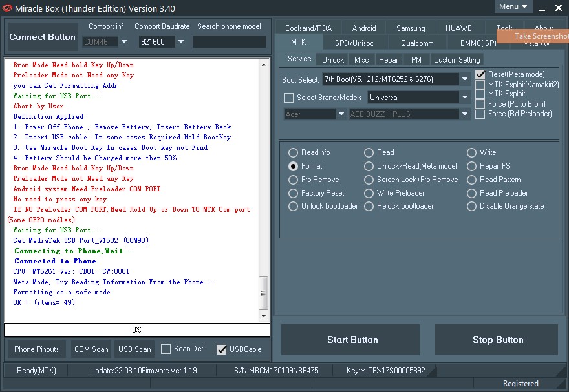Image resolution: width=569 pixels, height=392 pixels.
Task: Switch to the EMMC(ISP) tab
Action: click(x=478, y=43)
